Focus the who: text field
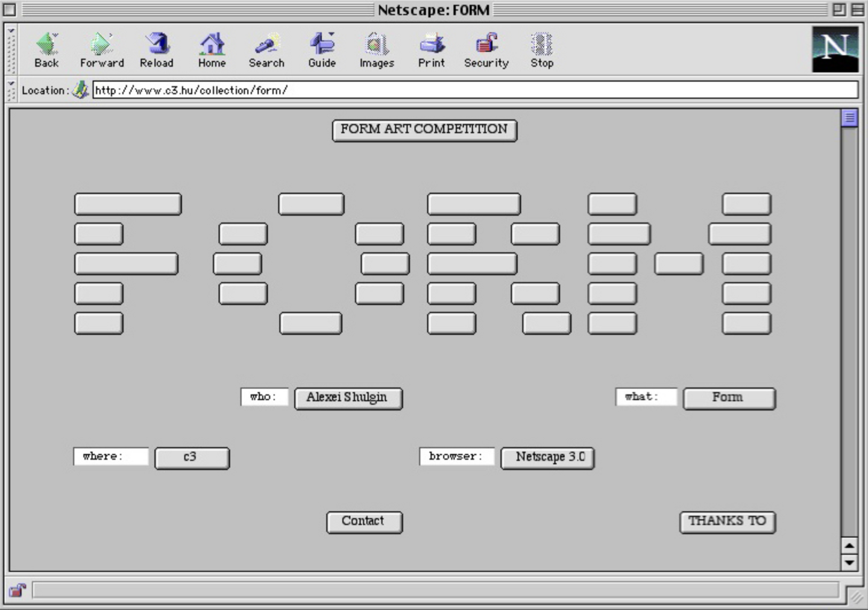Viewport: 868px width, 610px height. [x=265, y=397]
